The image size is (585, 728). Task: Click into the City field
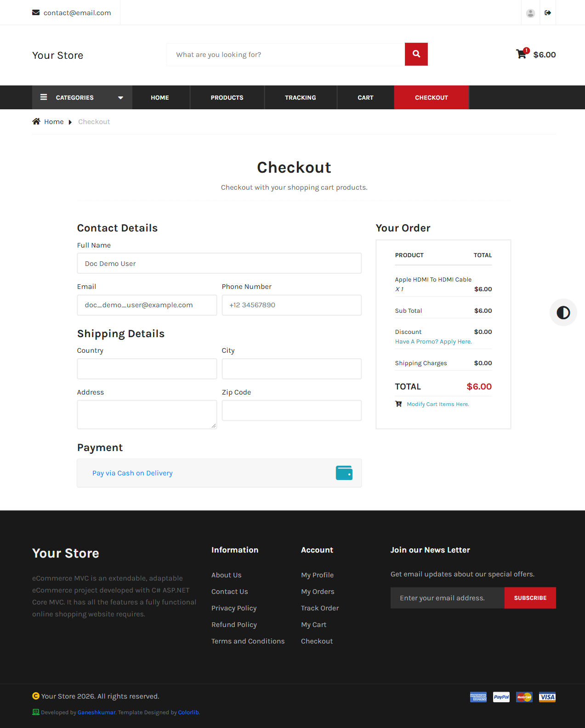292,369
